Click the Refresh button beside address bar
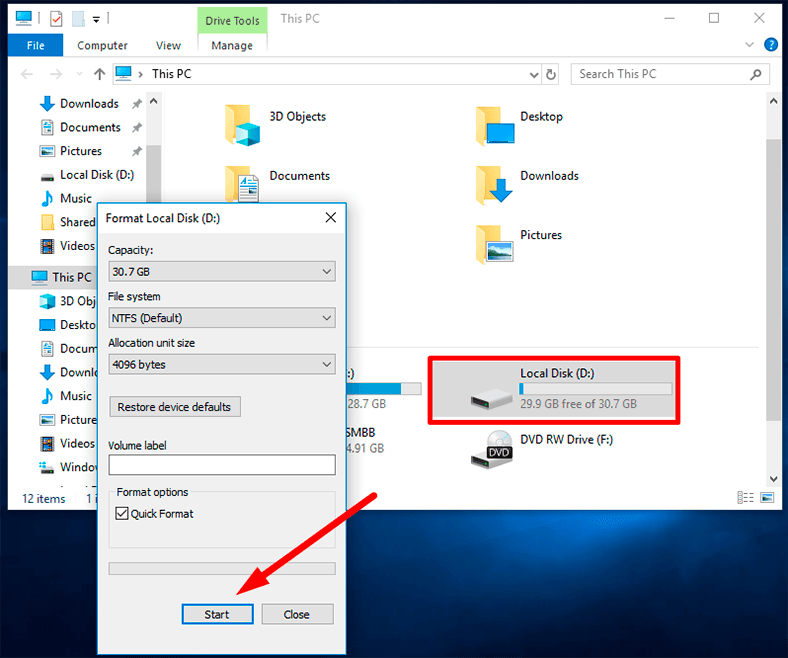Viewport: 788px width, 658px height. point(551,74)
